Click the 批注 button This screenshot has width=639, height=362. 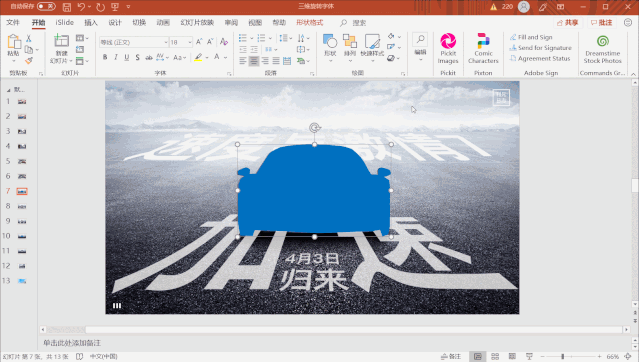[602, 23]
